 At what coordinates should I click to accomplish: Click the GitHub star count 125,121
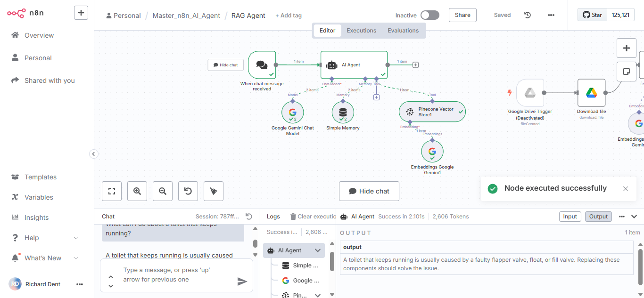click(620, 15)
